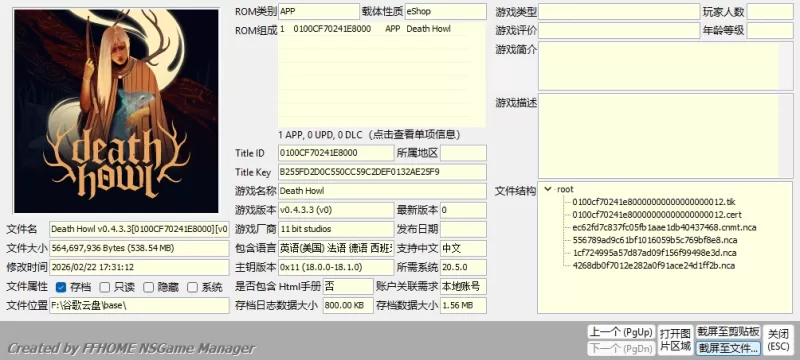The width and height of the screenshot is (800, 360).
Task: Click the 游戏描述 text area
Action: (665, 136)
